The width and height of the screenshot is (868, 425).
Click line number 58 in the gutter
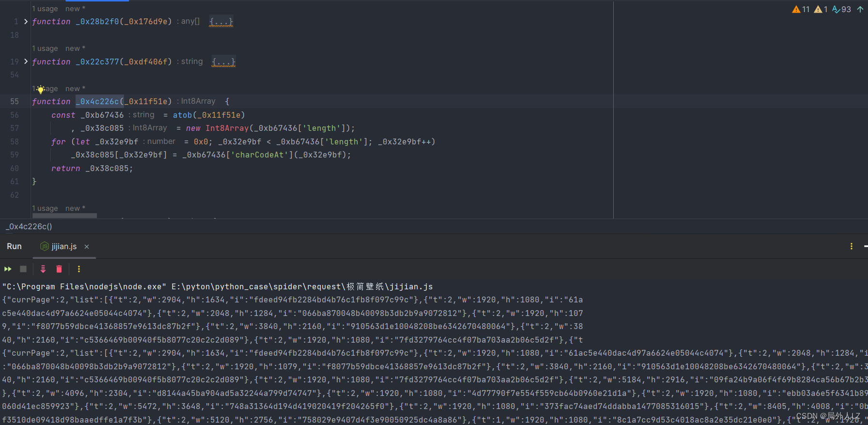15,142
